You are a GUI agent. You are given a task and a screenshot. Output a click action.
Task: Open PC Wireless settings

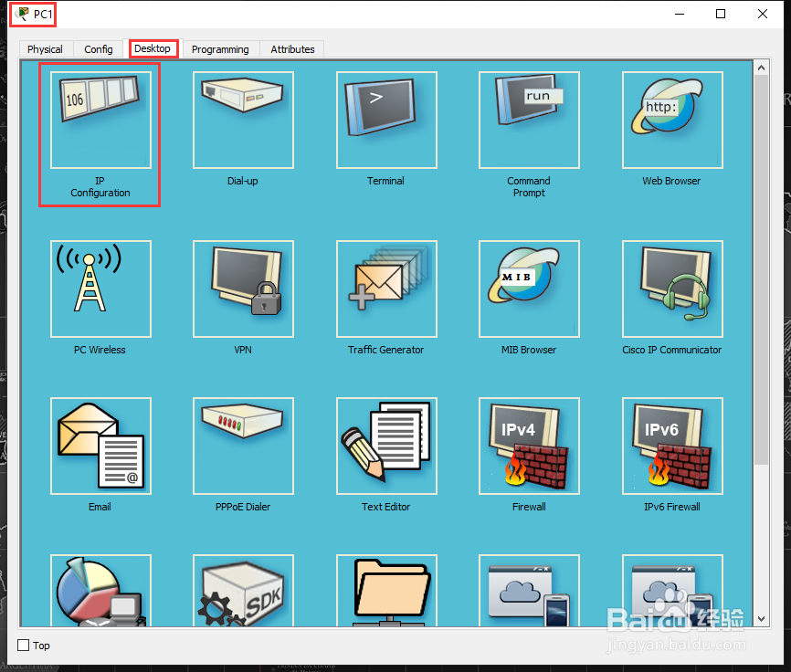(x=100, y=289)
